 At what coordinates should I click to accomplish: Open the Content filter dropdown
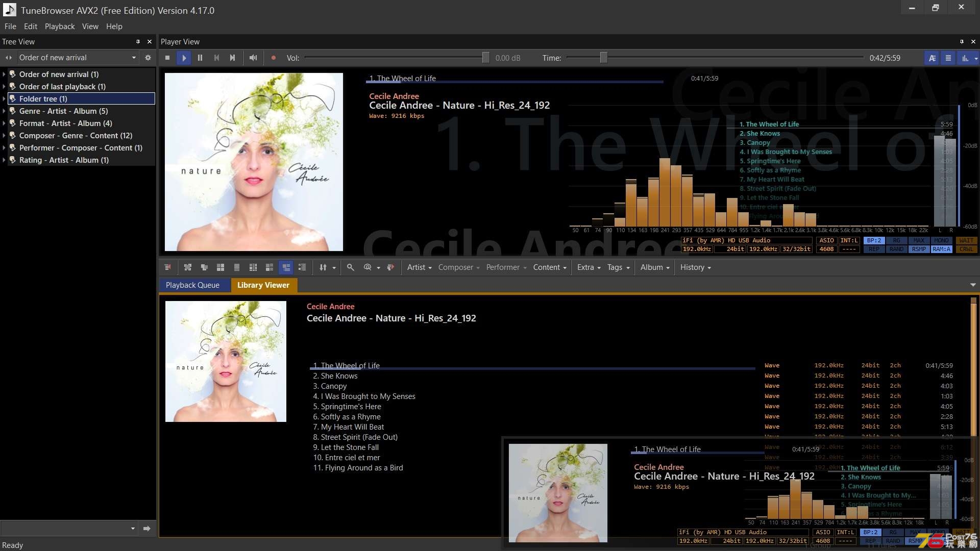click(550, 267)
